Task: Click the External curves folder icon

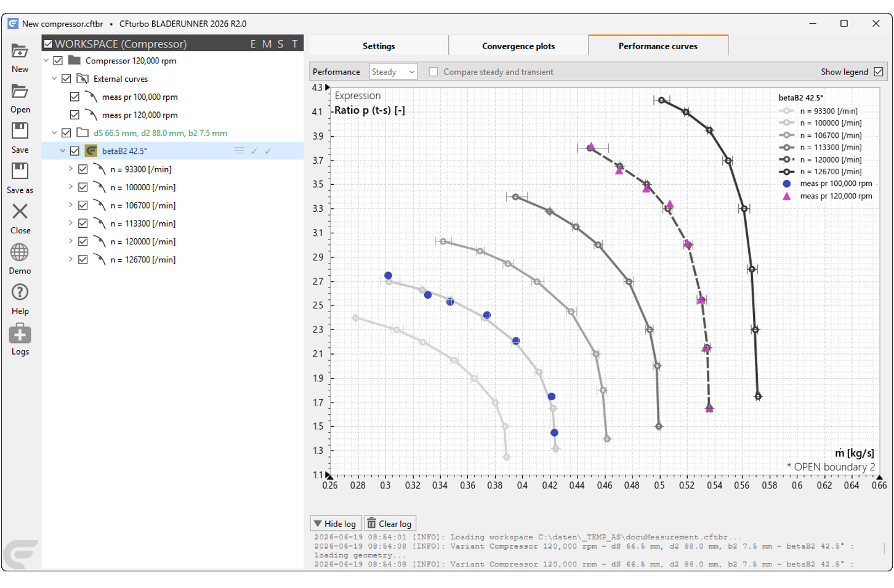Action: coord(83,79)
